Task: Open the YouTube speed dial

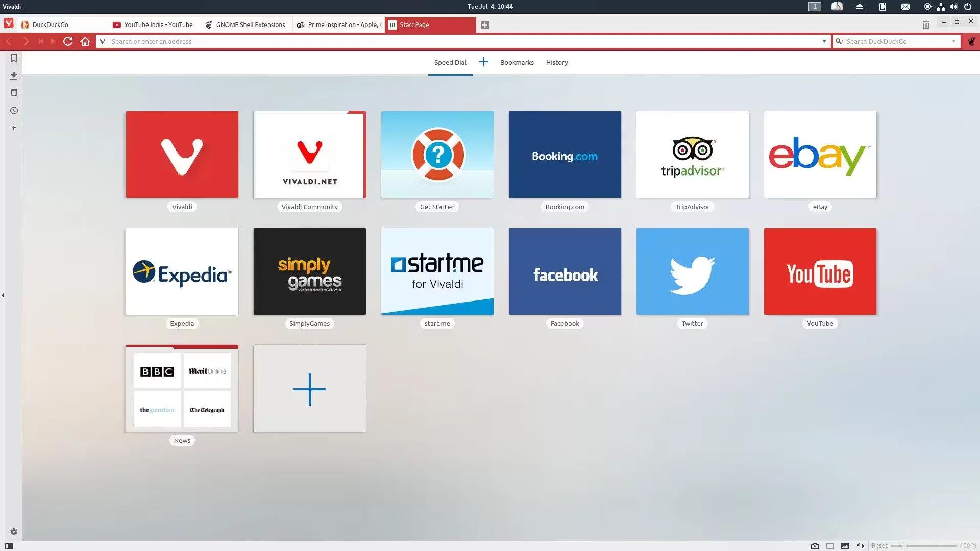Action: pyautogui.click(x=820, y=271)
